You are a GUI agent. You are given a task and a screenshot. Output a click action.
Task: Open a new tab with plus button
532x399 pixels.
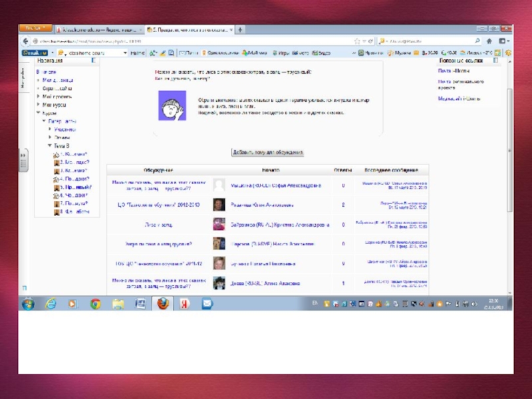click(x=240, y=30)
